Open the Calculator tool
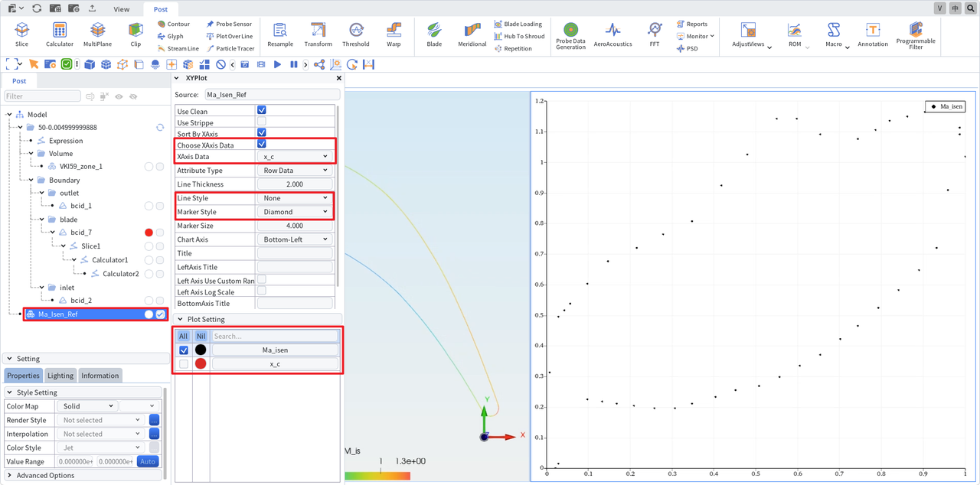Screen dimensions: 980x485 pos(60,34)
